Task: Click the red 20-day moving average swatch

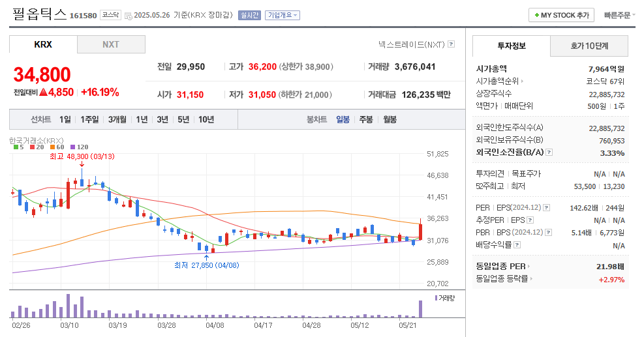Action: pos(32,147)
